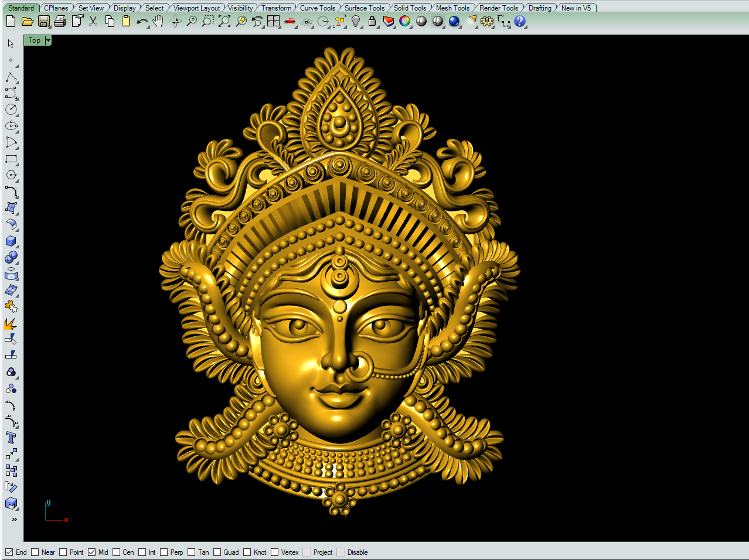This screenshot has height=560, width=749.
Task: Switch to the Set View tab
Action: pos(91,8)
